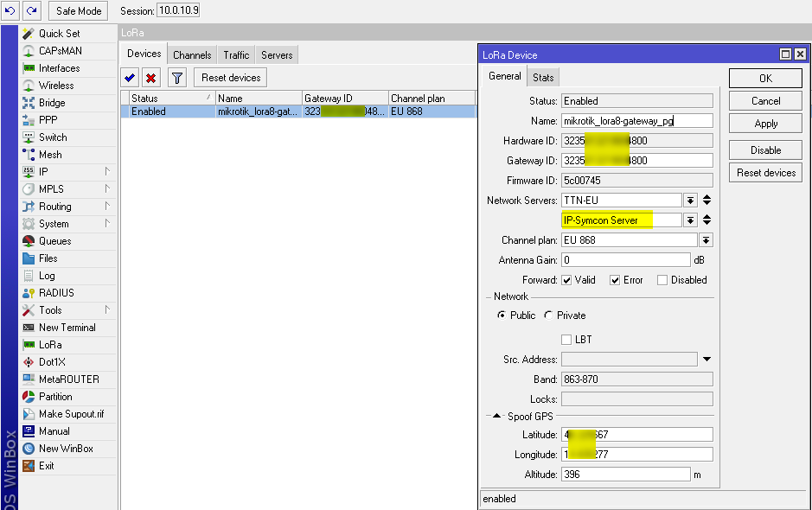Expand MPLS submenu in sidebar
This screenshot has height=510, width=812.
[107, 189]
